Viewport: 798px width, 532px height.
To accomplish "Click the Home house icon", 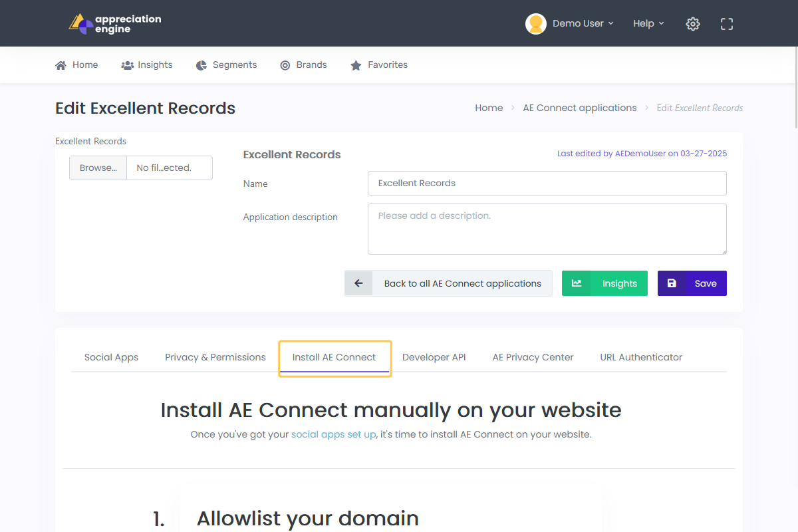I will pyautogui.click(x=61, y=65).
